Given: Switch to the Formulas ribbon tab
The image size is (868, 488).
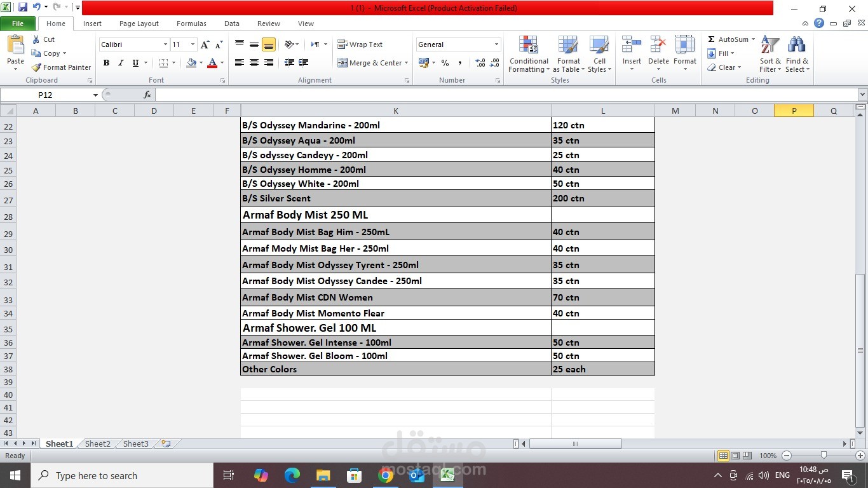Looking at the screenshot, I should 191,24.
